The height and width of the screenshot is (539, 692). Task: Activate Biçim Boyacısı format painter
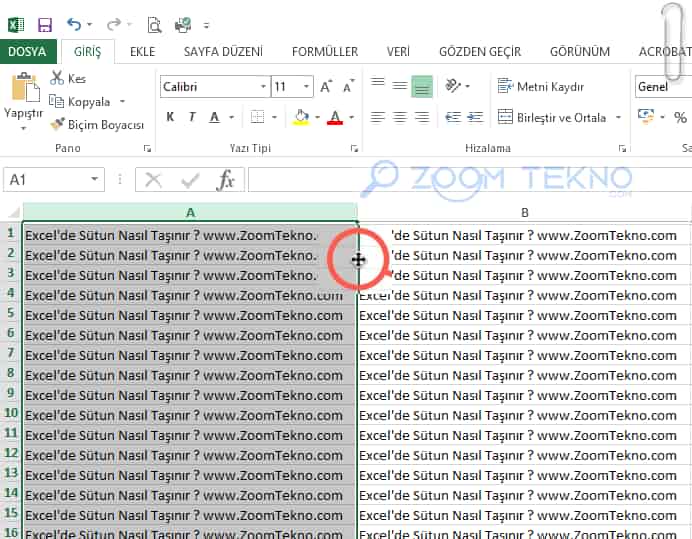click(x=97, y=125)
